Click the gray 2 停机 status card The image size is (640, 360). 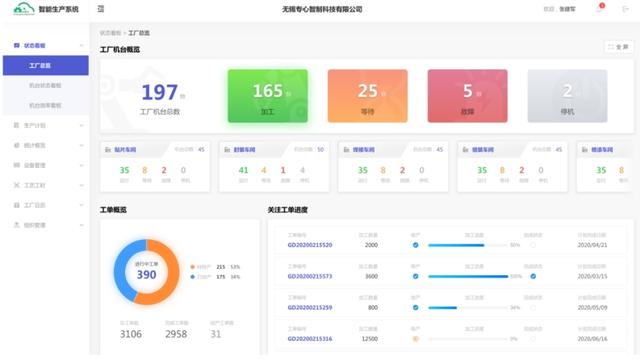pyautogui.click(x=567, y=96)
